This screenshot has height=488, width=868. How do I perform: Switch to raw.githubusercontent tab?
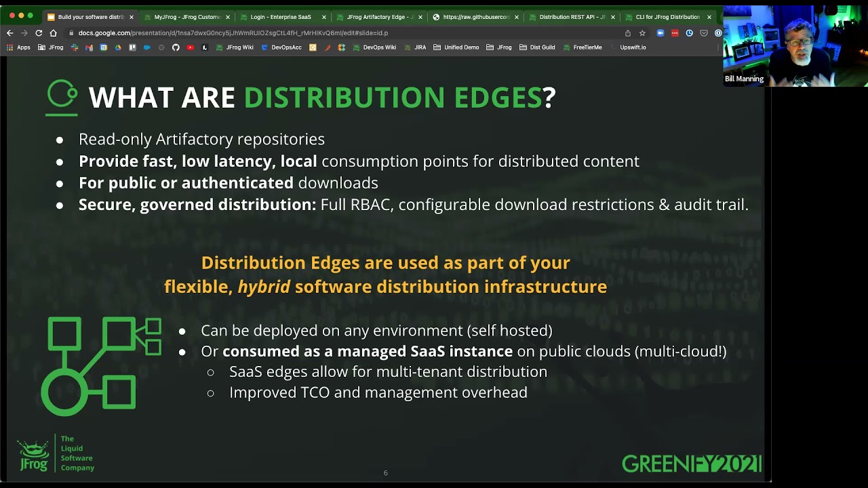(x=476, y=17)
